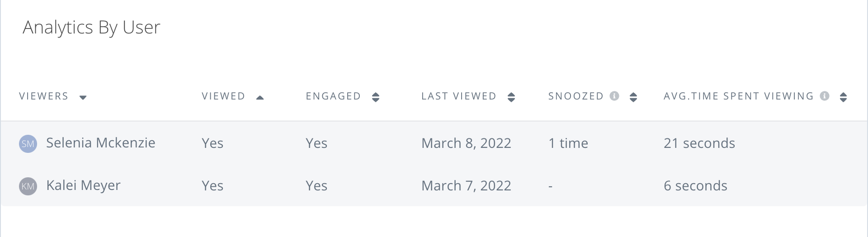Click the 1 time snoozed cell

pos(568,143)
